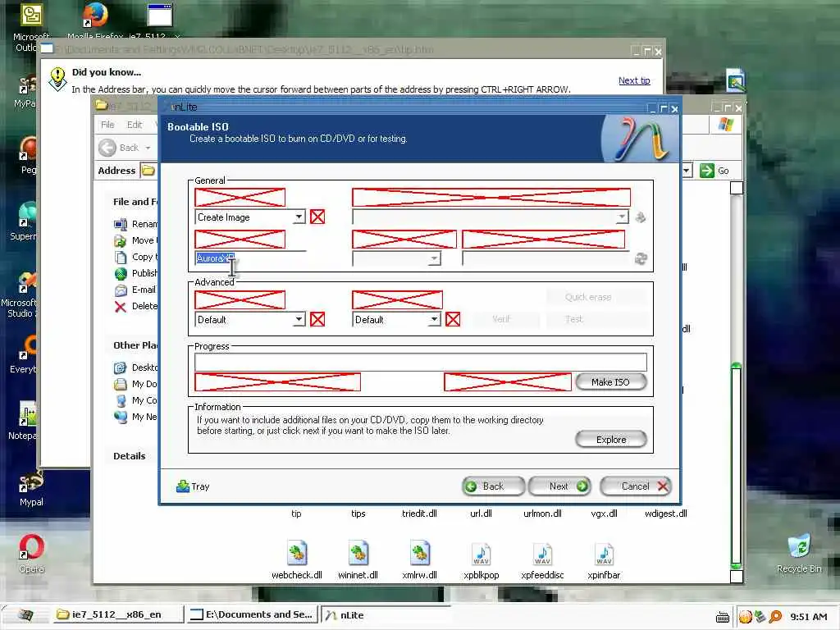Click the Explorer scrollbar up arrow

point(737,188)
